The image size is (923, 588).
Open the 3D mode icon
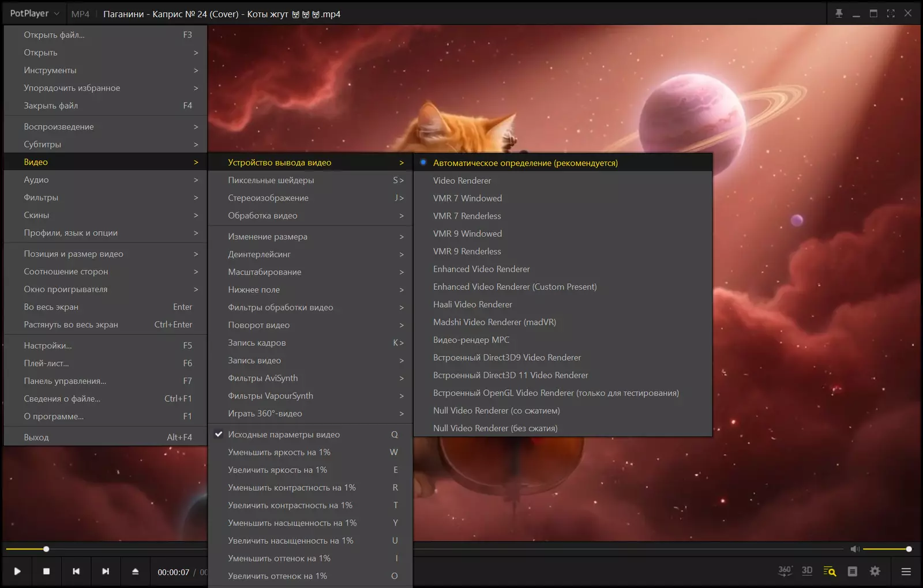click(807, 571)
